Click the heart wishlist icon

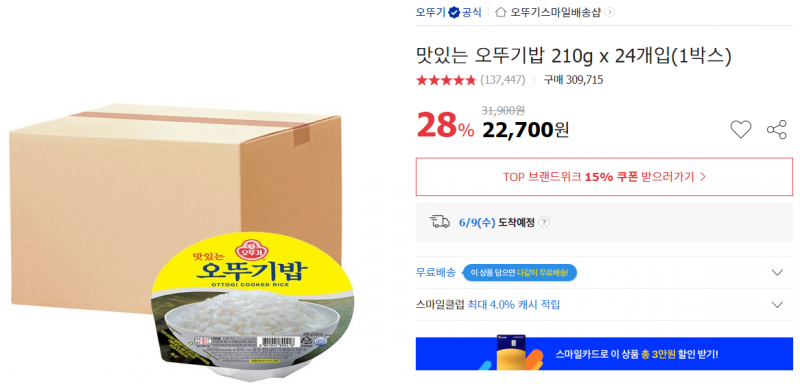pos(740,130)
